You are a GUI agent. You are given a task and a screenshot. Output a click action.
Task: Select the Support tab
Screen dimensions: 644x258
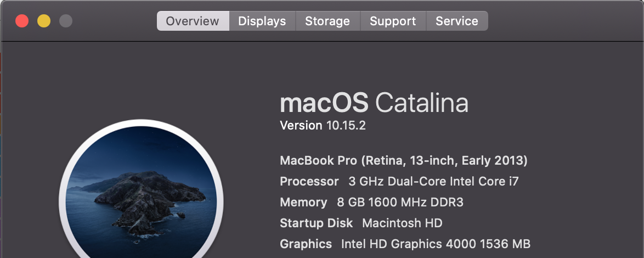click(x=393, y=21)
